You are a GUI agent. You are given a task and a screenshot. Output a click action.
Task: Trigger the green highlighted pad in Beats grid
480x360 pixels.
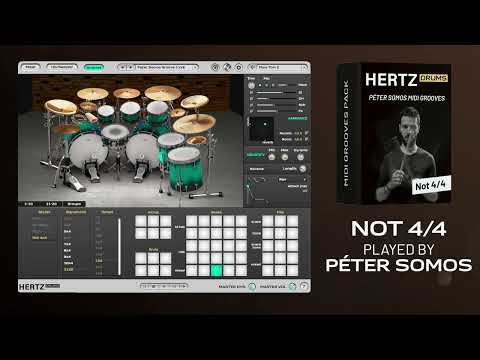click(x=216, y=270)
